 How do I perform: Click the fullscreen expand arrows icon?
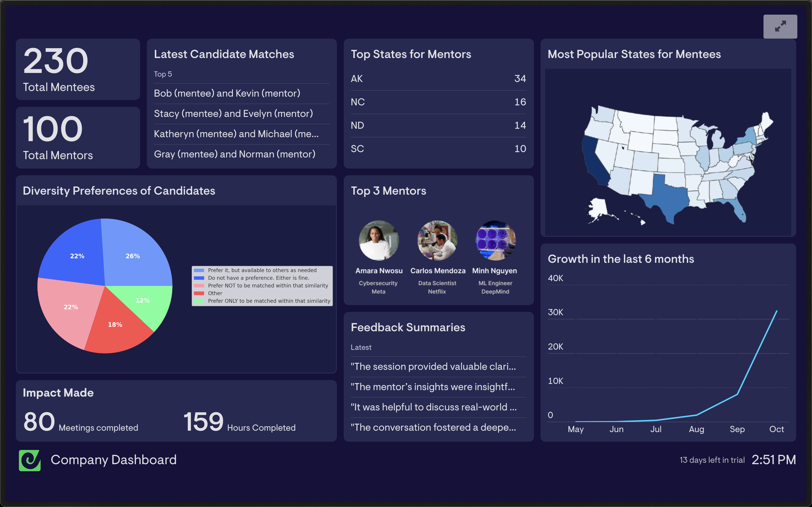780,26
